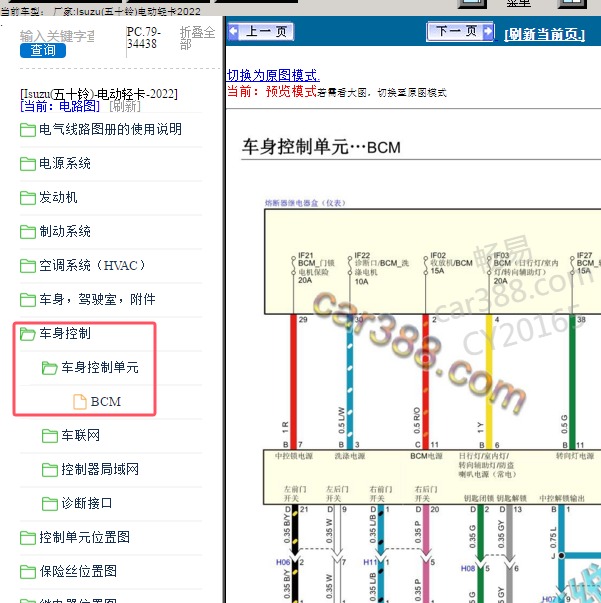Click 折叠全部 to collapse all
This screenshot has height=603, width=601.
click(197, 38)
